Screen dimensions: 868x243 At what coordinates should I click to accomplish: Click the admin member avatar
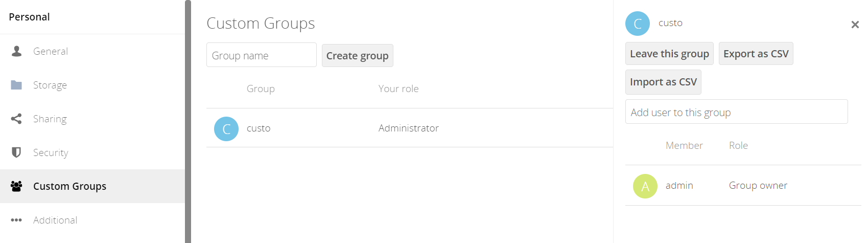645,186
